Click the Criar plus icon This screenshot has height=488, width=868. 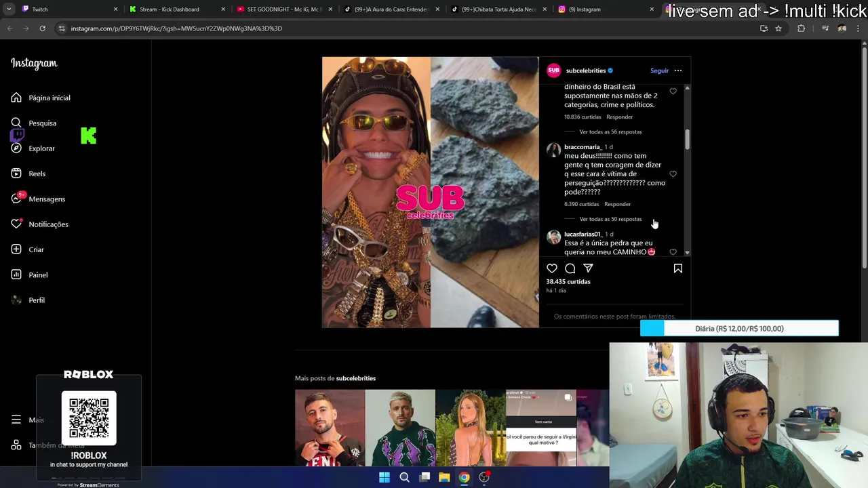point(16,249)
